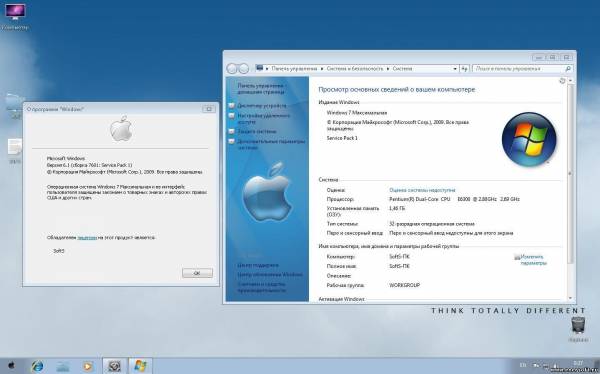Click the scrollbar down arrow in the System window
600x374 pixels.
(x=570, y=298)
